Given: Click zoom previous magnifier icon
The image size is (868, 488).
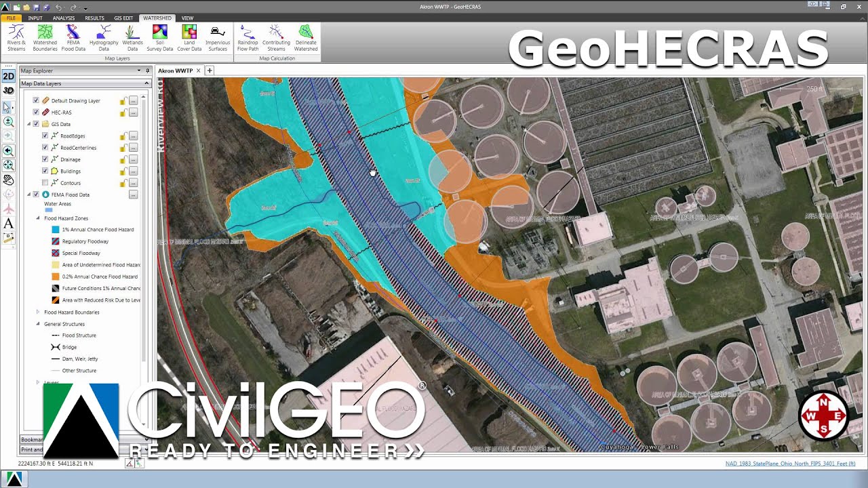Looking at the screenshot, I should 8,150.
